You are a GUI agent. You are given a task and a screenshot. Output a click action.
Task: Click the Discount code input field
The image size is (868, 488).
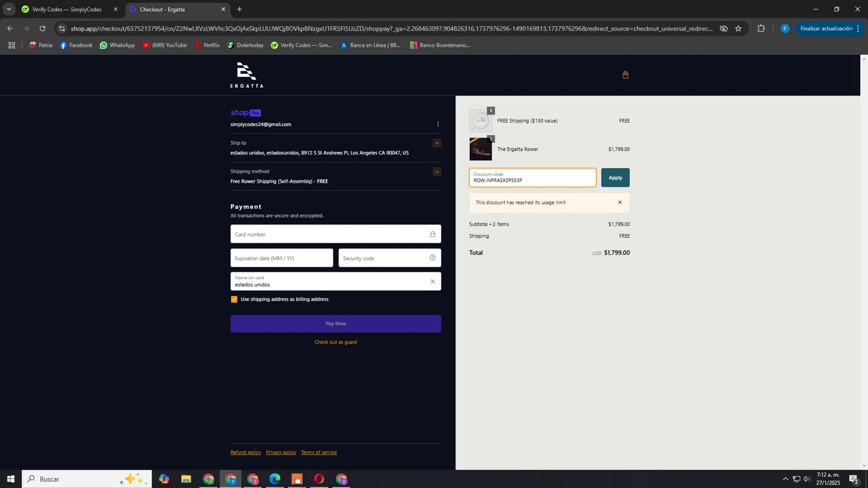[x=532, y=178]
